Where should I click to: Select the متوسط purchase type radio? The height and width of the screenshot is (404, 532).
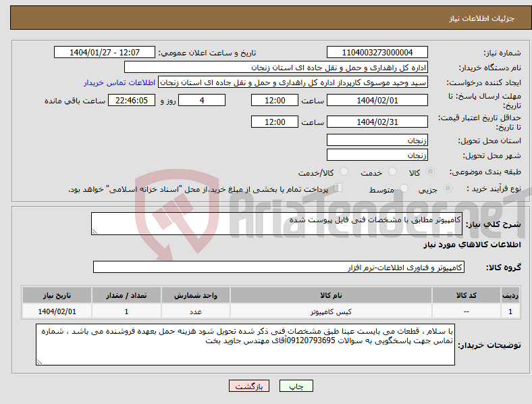pyautogui.click(x=404, y=188)
